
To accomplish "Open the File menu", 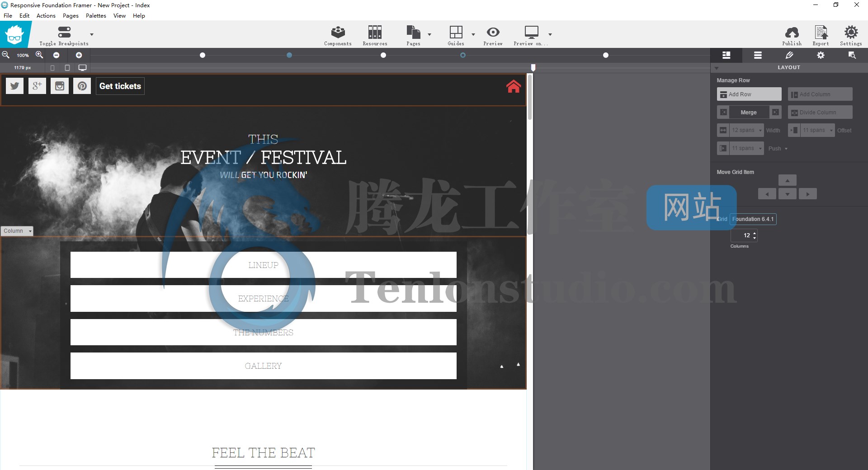I will pyautogui.click(x=8, y=15).
